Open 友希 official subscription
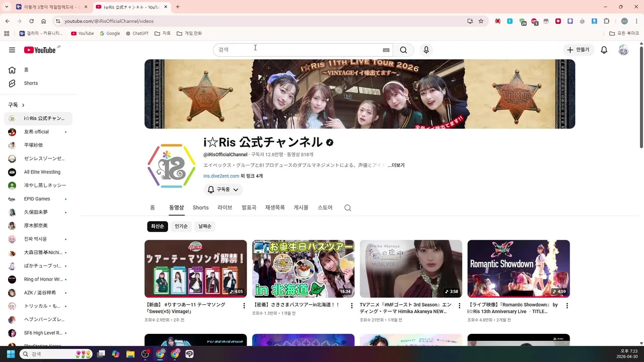The height and width of the screenshot is (362, 644). tap(38, 132)
